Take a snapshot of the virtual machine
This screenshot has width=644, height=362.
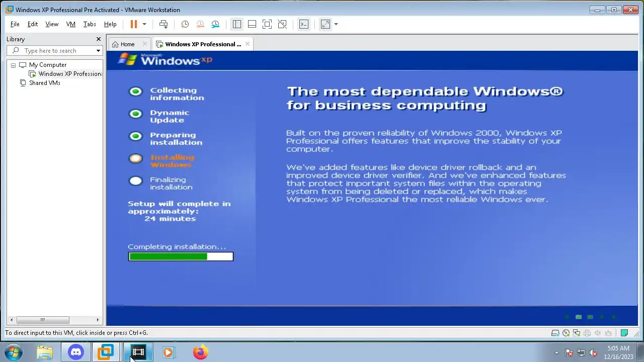[x=185, y=24]
